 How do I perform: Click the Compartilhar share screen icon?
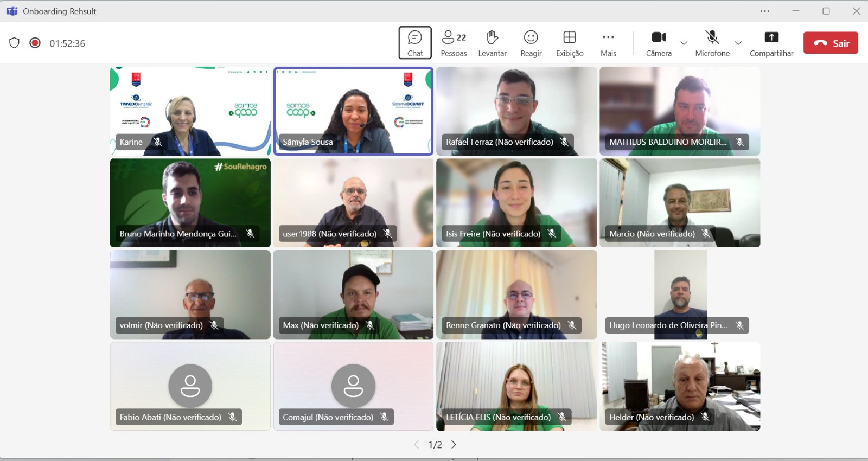771,38
